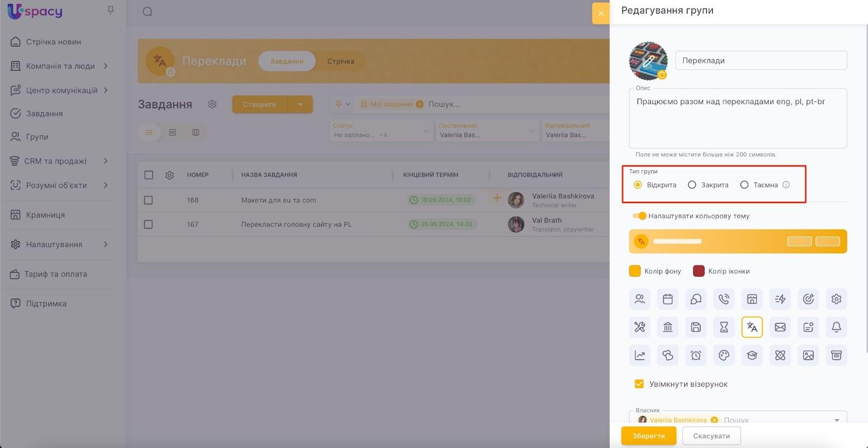
Task: Expand CRM та продажі sidebar menu
Action: 106,161
